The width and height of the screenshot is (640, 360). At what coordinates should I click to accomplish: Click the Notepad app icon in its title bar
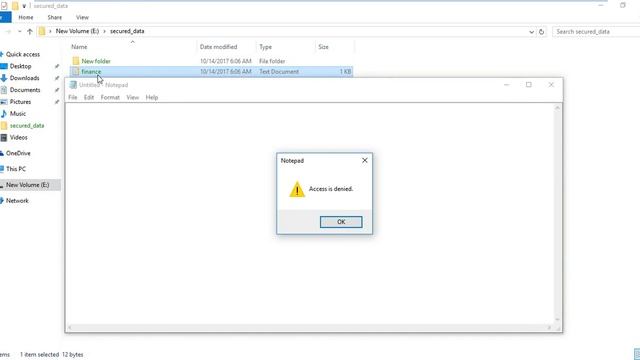73,84
